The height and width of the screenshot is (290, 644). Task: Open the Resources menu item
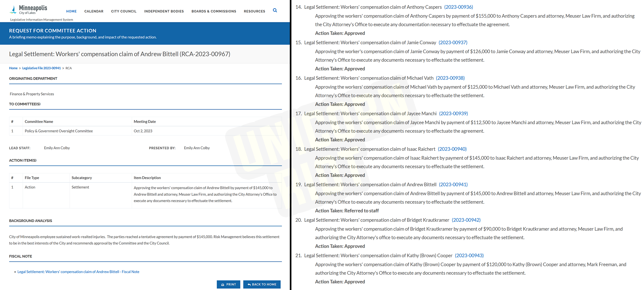[254, 11]
